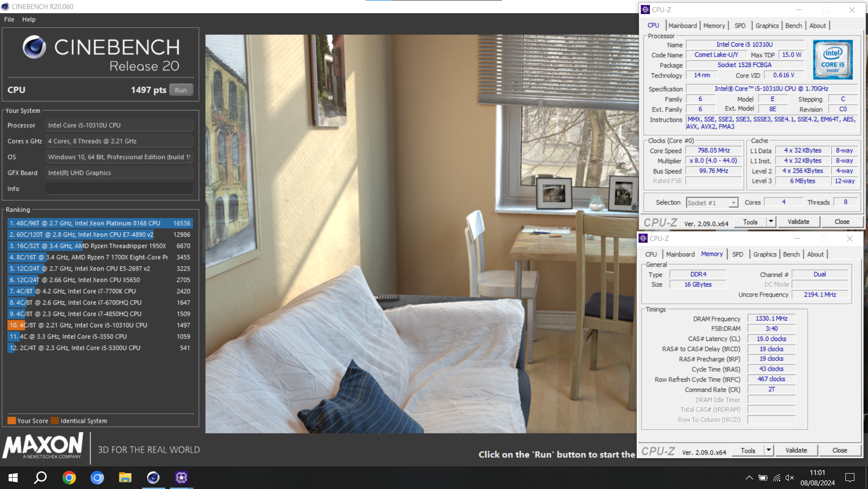Click Tools button in top CPU-Z window
The image size is (868, 489).
(750, 222)
